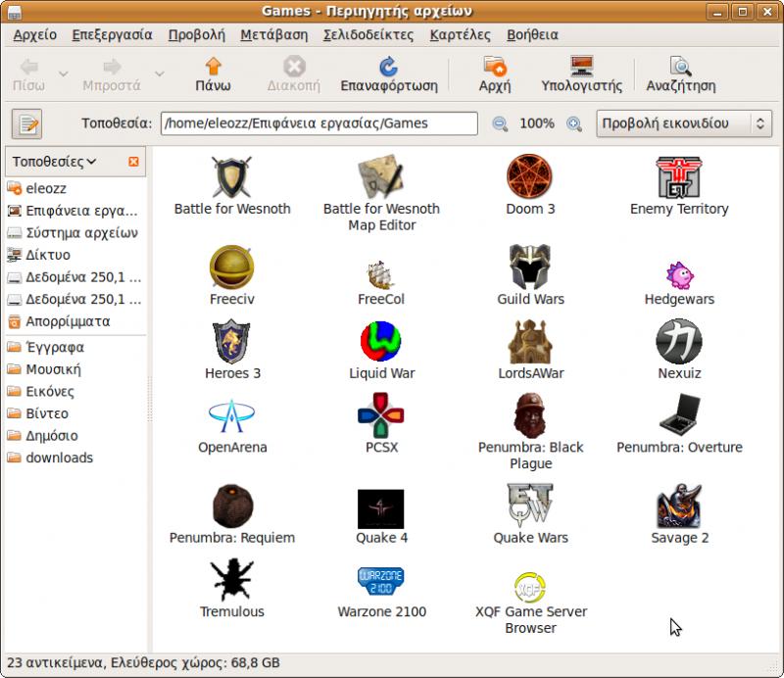Open the Επεξεργασία menu
This screenshot has height=678, width=784.
(112, 35)
